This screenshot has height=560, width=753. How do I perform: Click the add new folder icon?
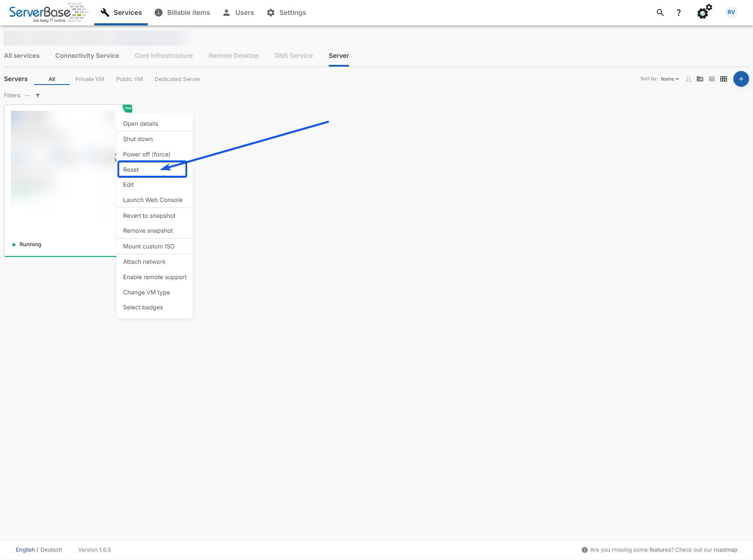click(700, 79)
